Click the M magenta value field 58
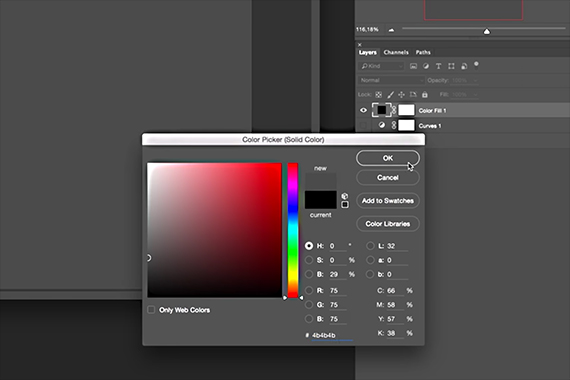This screenshot has height=380, width=570. tap(395, 305)
